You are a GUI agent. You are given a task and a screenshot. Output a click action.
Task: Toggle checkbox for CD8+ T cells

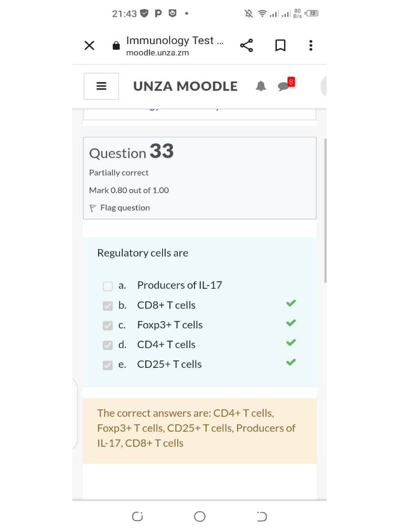coord(108,305)
